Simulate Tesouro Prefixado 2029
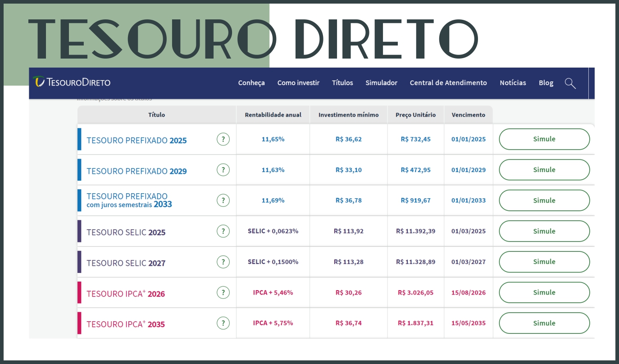619x364 pixels. [x=544, y=170]
